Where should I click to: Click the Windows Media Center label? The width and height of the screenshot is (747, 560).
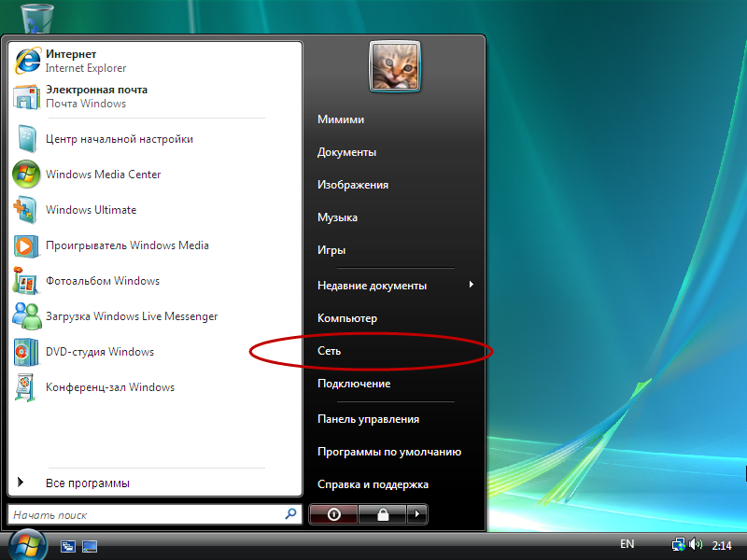point(104,175)
